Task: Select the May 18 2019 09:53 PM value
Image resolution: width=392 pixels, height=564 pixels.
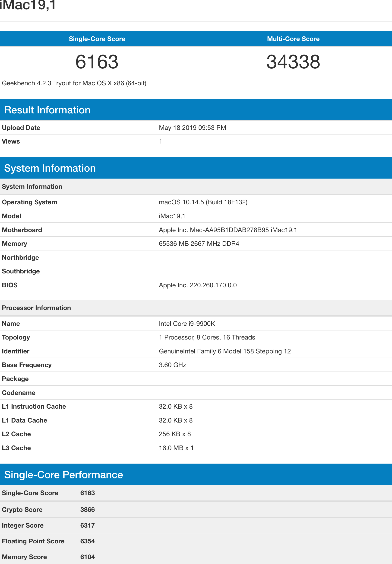Action: coord(193,128)
